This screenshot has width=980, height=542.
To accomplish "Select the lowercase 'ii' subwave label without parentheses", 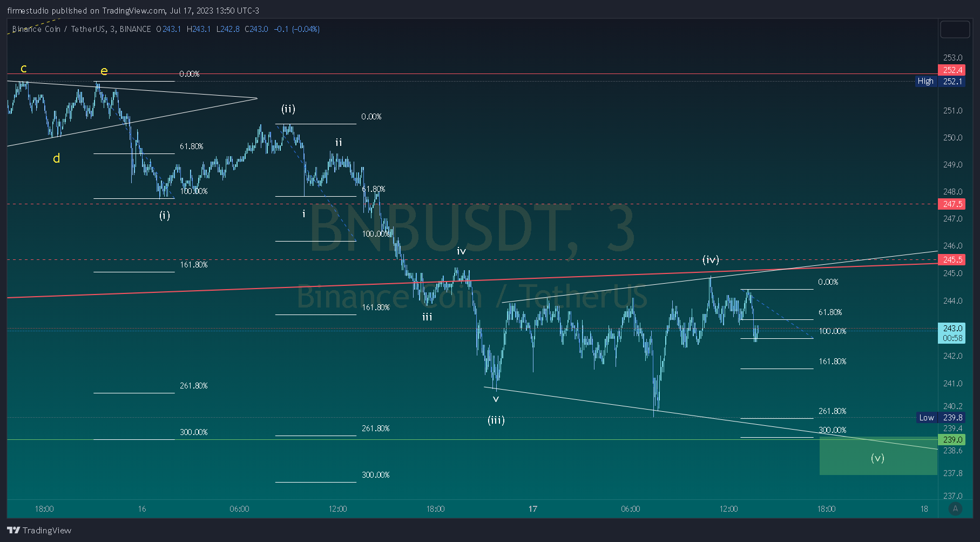I will [x=339, y=143].
